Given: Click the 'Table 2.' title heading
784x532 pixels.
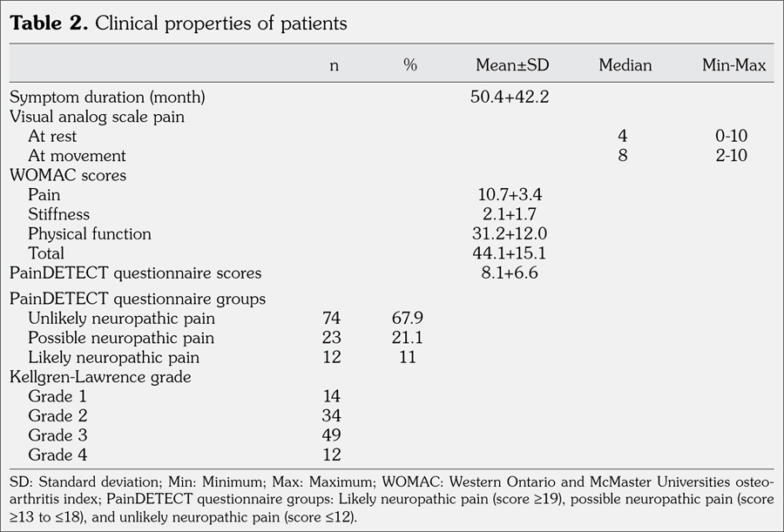Looking at the screenshot, I should 49,24.
